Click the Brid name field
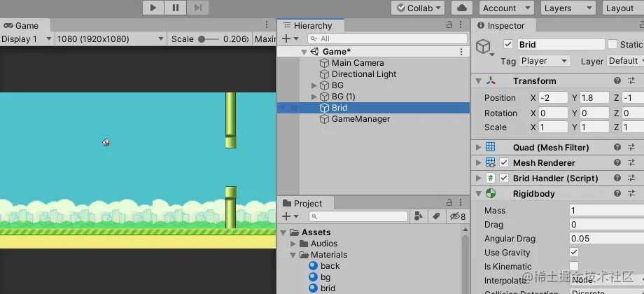This screenshot has width=644, height=294. (x=561, y=44)
